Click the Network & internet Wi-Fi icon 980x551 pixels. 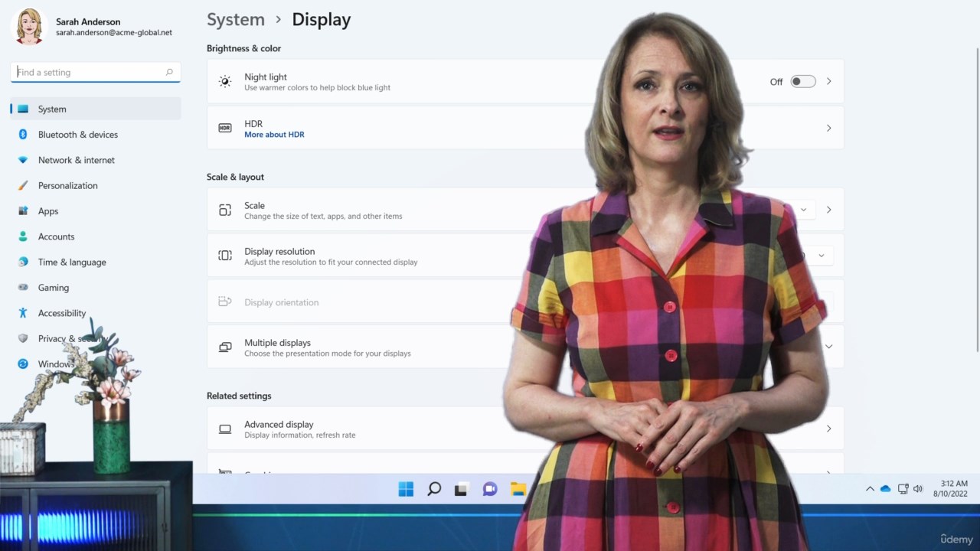[23, 160]
